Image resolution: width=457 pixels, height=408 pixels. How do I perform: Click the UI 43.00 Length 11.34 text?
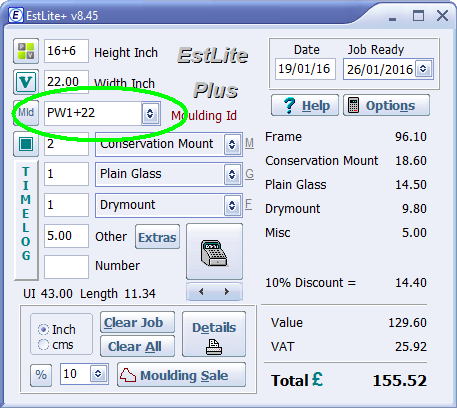point(89,294)
